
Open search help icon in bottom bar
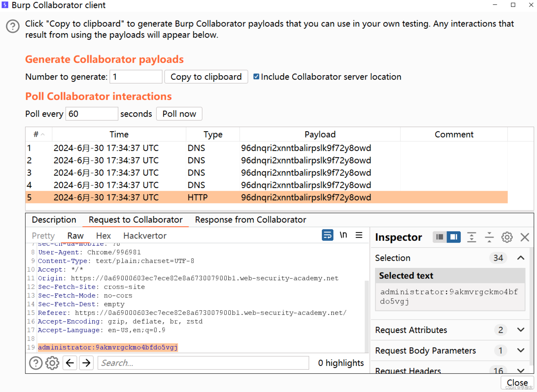(36, 363)
